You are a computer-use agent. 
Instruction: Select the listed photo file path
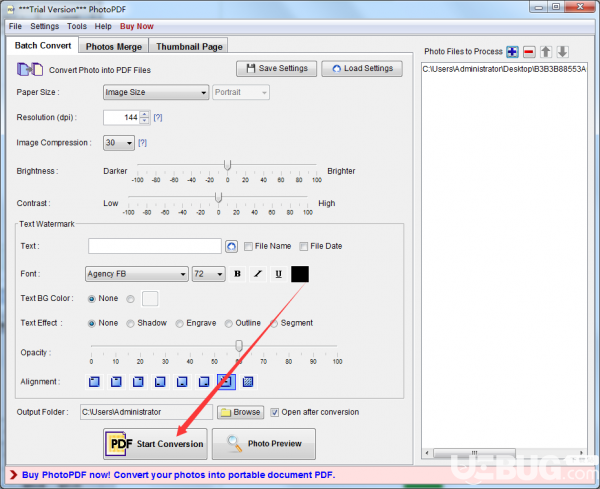pyautogui.click(x=504, y=69)
